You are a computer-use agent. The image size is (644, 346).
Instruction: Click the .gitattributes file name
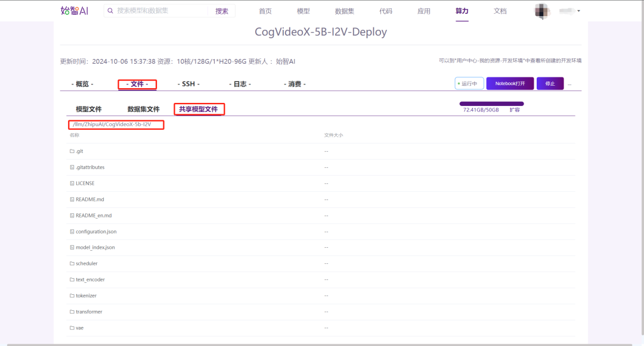point(90,167)
